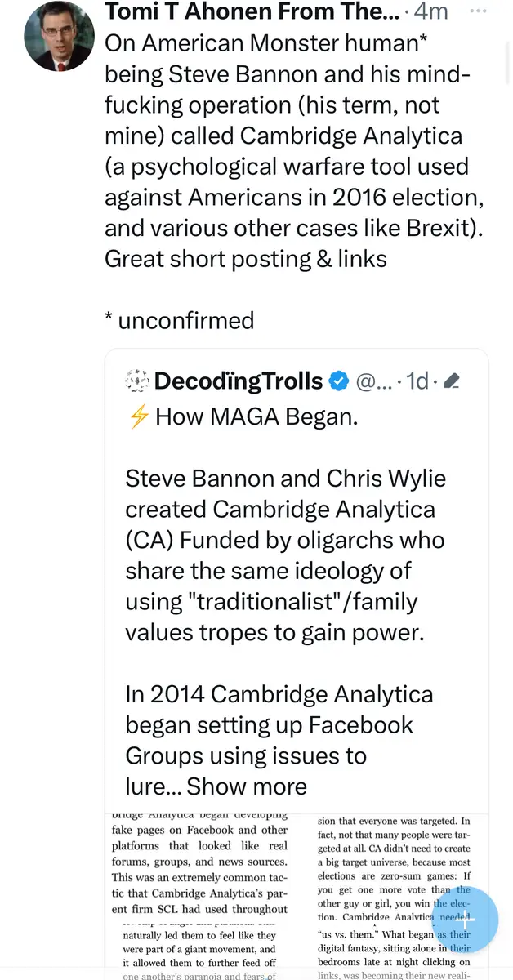Open the left book page image
This screenshot has height=980, width=513.
[x=201, y=896]
